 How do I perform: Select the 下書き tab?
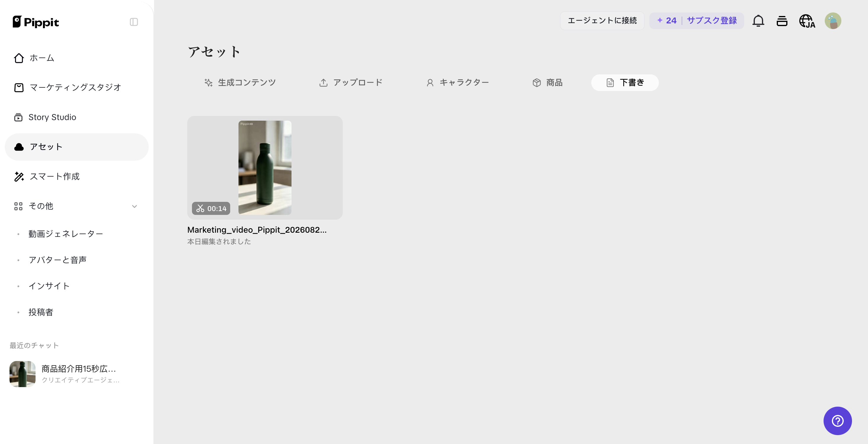coord(625,83)
